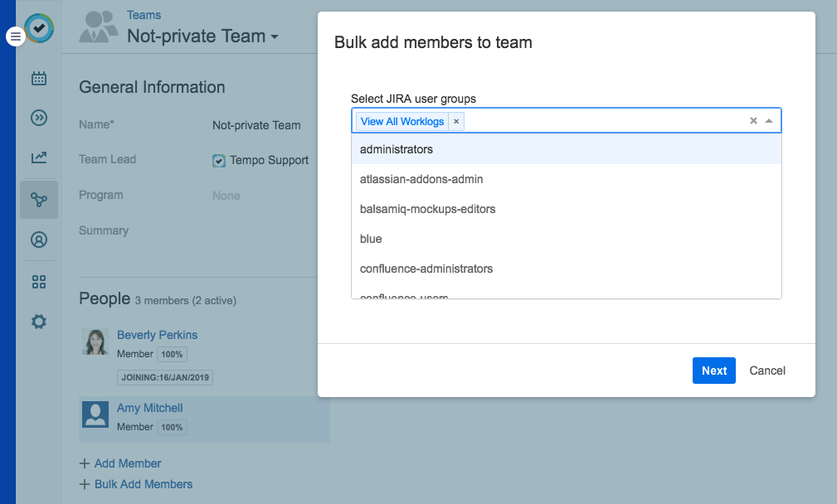Select the highlighted Teams network icon
Viewport: 837px width, 504px height.
(38, 199)
